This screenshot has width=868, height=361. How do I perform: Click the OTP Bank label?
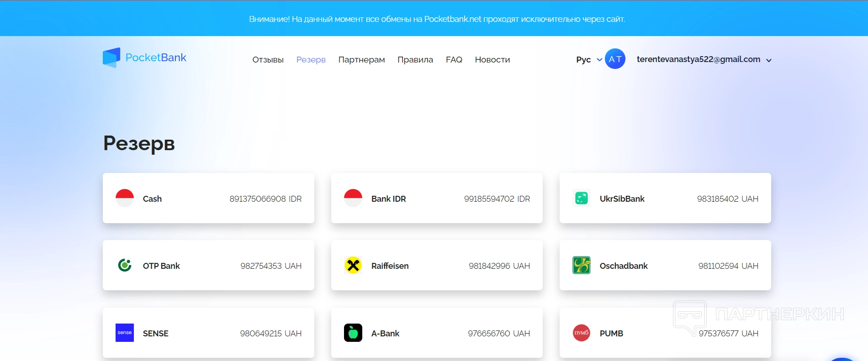tap(161, 266)
